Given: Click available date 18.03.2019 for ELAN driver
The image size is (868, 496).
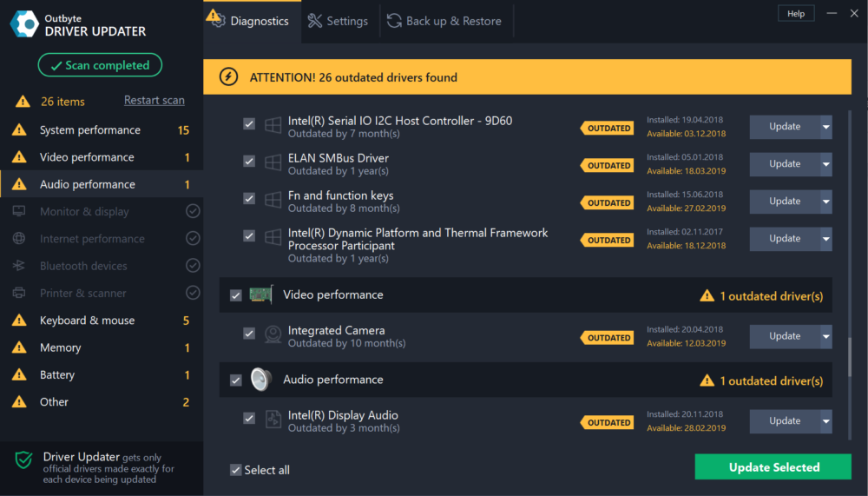Looking at the screenshot, I should (x=686, y=171).
